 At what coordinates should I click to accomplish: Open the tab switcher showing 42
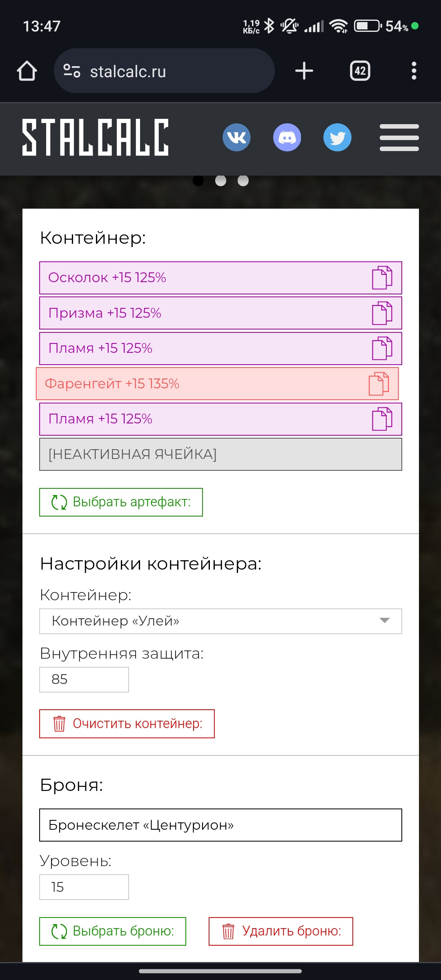[360, 71]
